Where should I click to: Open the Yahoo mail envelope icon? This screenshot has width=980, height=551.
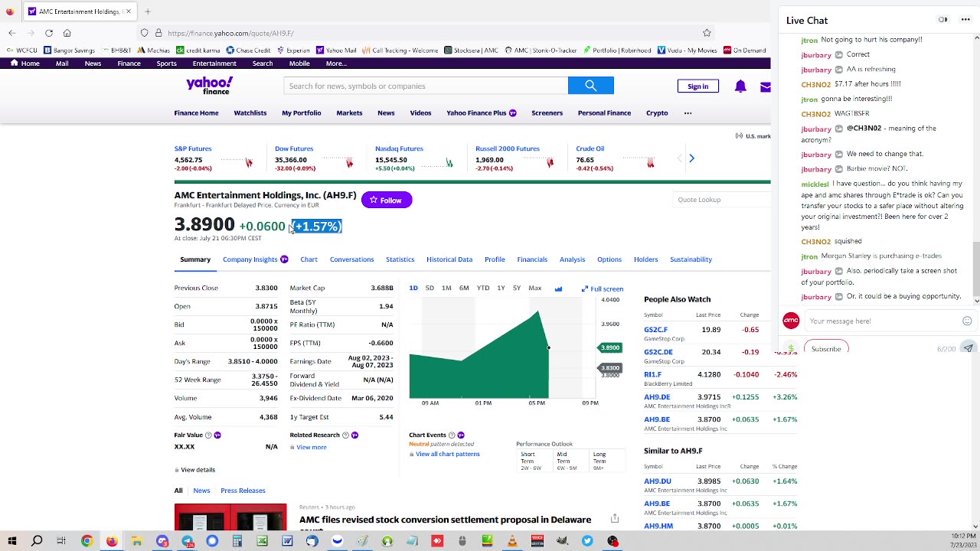[765, 86]
